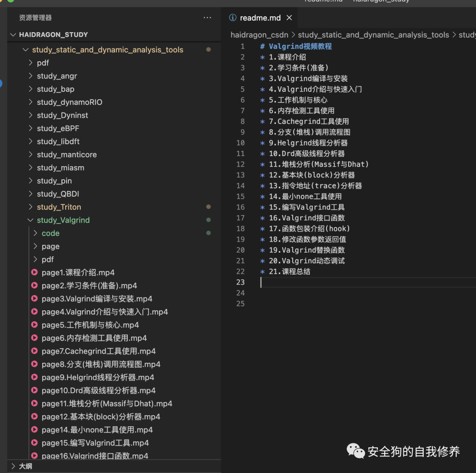Collapse study_static_and_dynamic_analysis_tools folder
Image resolution: width=476 pixels, height=473 pixels.
click(26, 49)
